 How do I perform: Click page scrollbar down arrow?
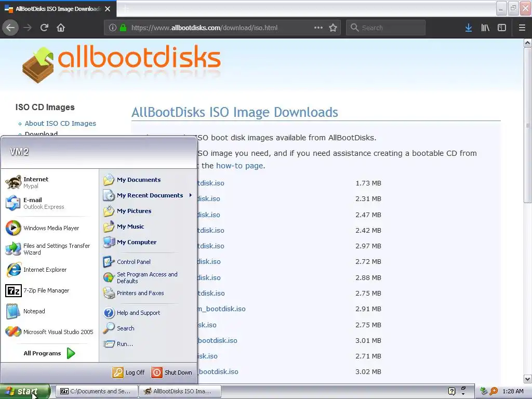point(528,379)
